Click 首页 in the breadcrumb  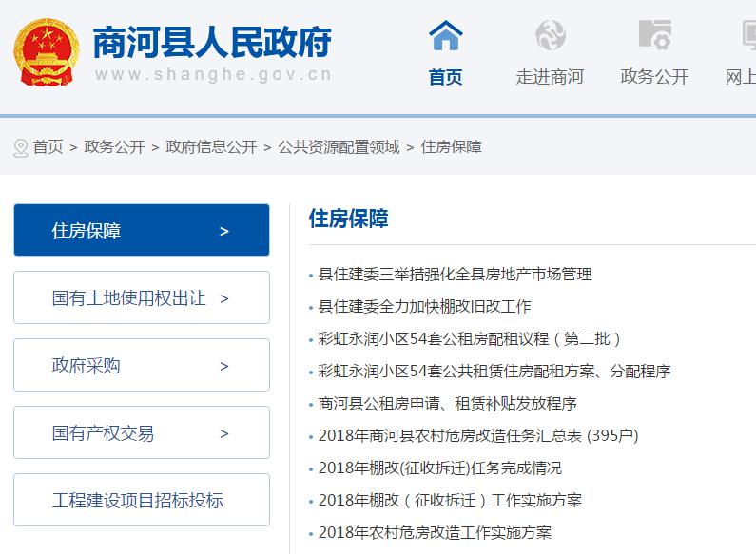click(48, 147)
